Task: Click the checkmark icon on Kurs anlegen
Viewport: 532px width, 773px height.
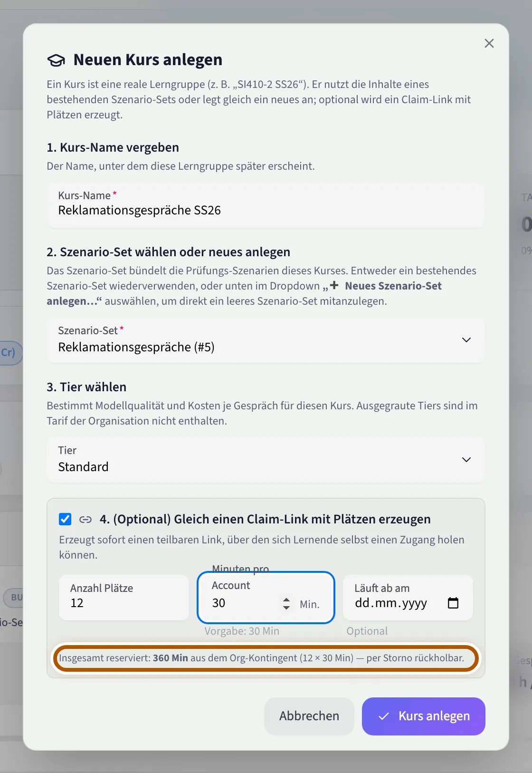Action: pos(384,716)
